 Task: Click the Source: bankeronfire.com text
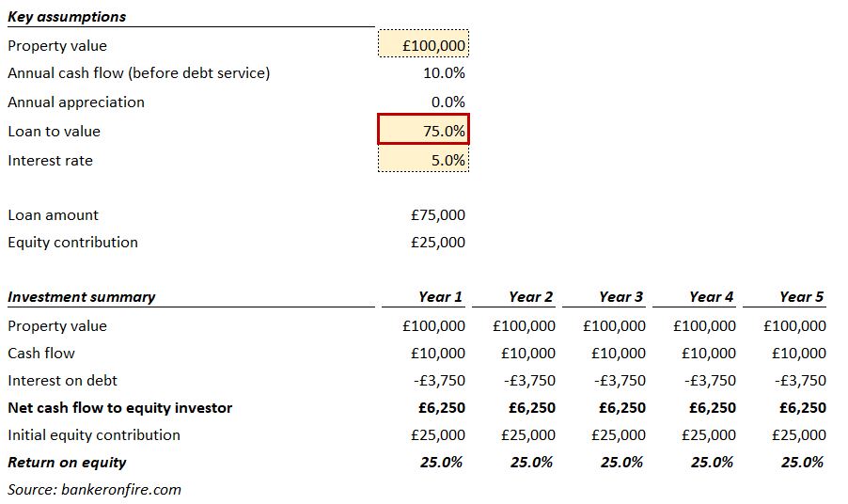coord(94,489)
